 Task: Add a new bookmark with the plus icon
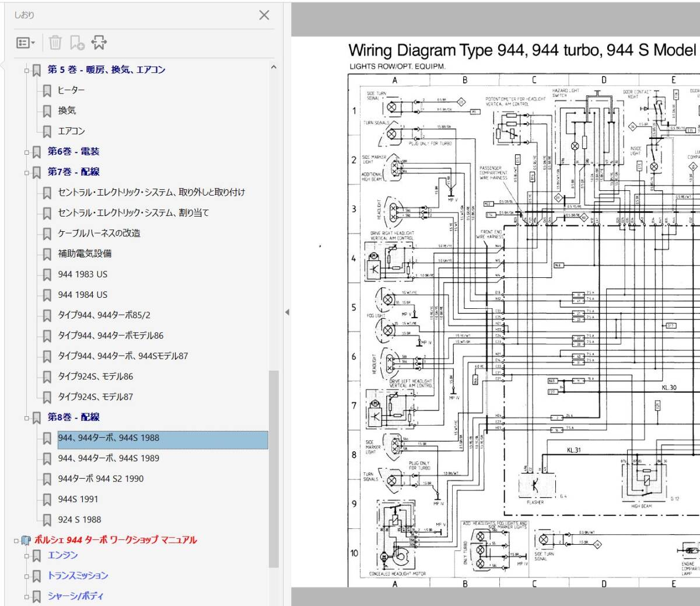point(77,42)
